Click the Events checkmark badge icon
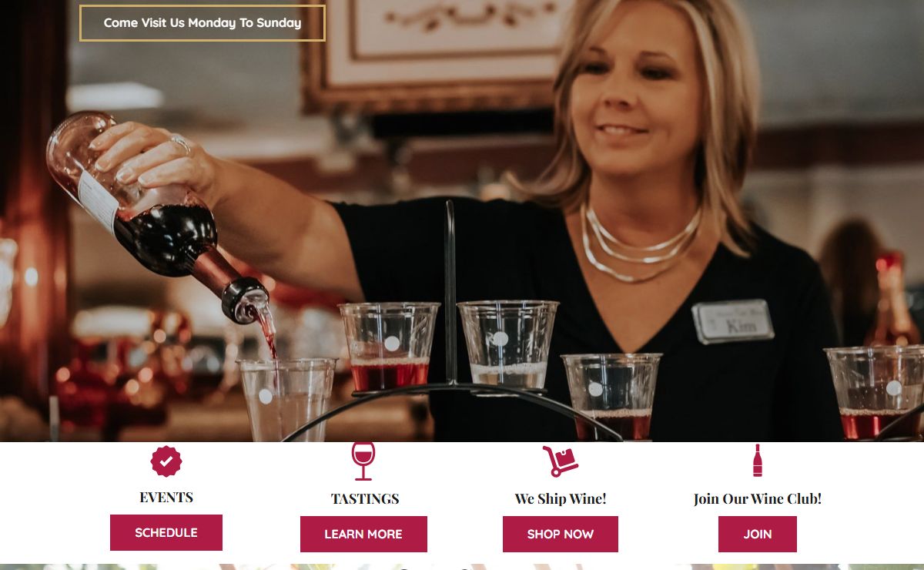The image size is (924, 570). tap(166, 461)
